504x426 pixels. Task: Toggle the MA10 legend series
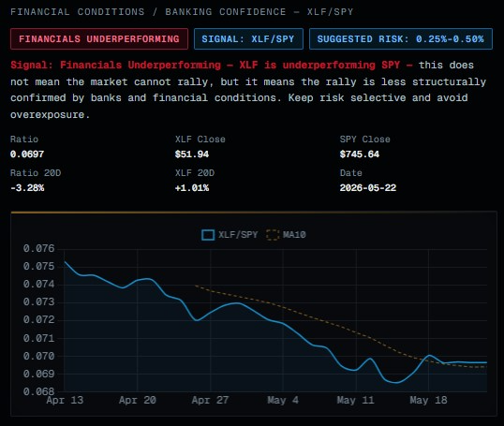pyautogui.click(x=286, y=235)
